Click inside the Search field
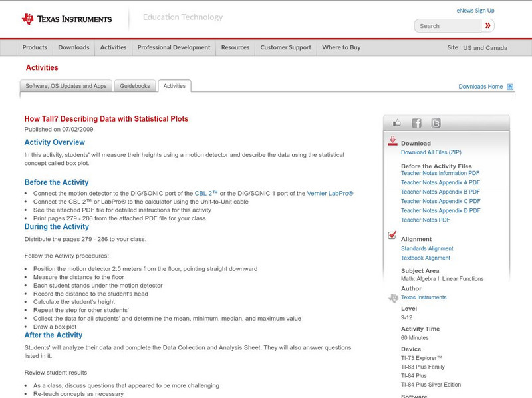 [x=448, y=26]
